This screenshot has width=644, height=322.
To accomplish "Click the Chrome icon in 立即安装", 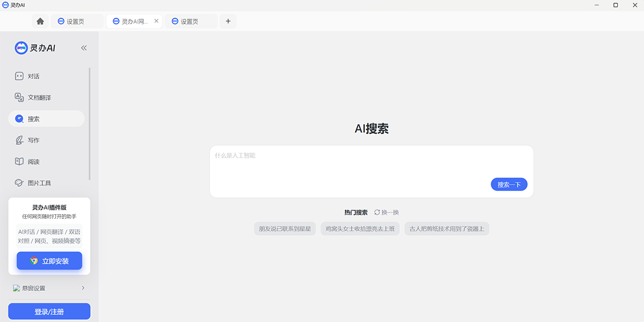I will point(34,261).
